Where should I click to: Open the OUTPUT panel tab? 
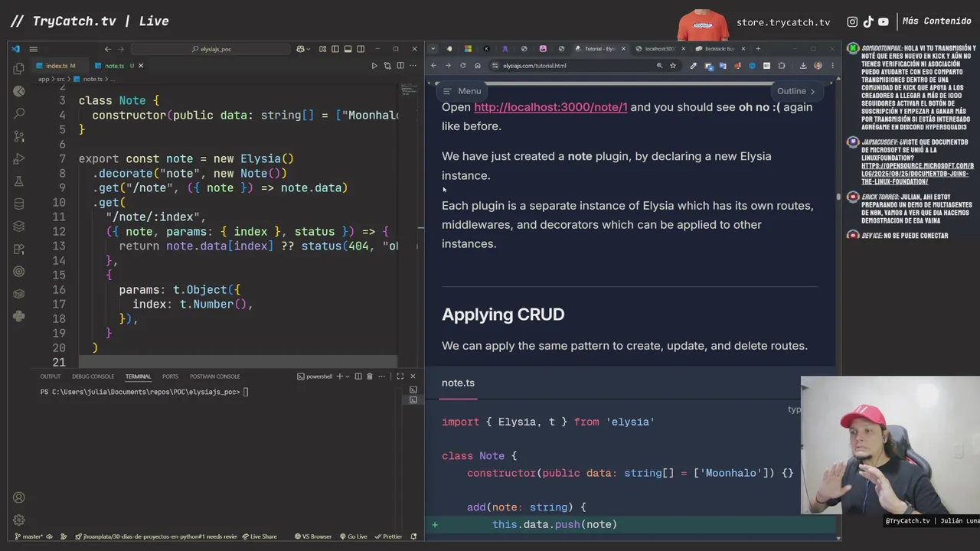point(51,377)
